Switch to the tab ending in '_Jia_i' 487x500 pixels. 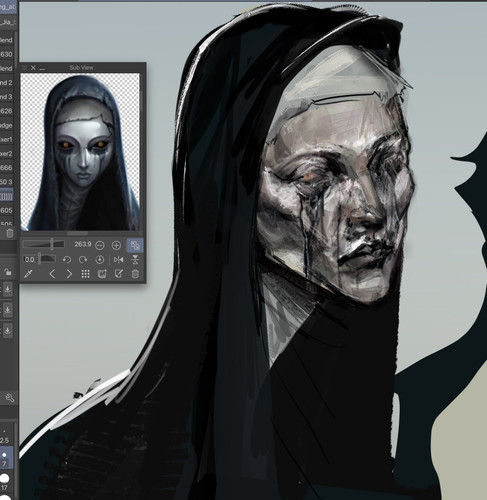pyautogui.click(x=8, y=22)
